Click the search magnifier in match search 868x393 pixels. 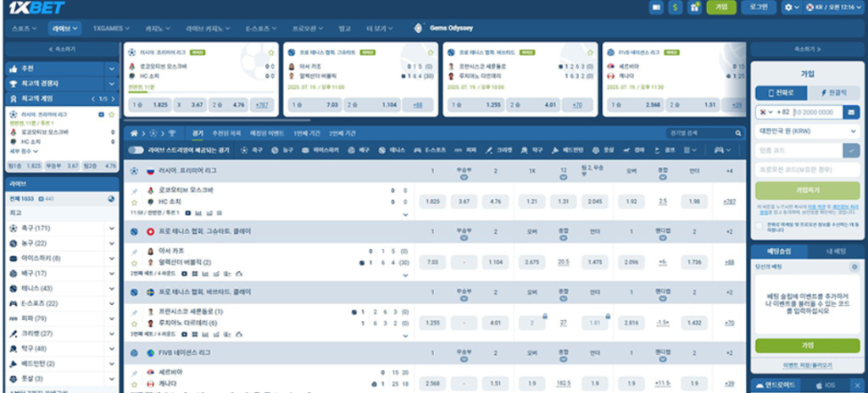tap(738, 133)
